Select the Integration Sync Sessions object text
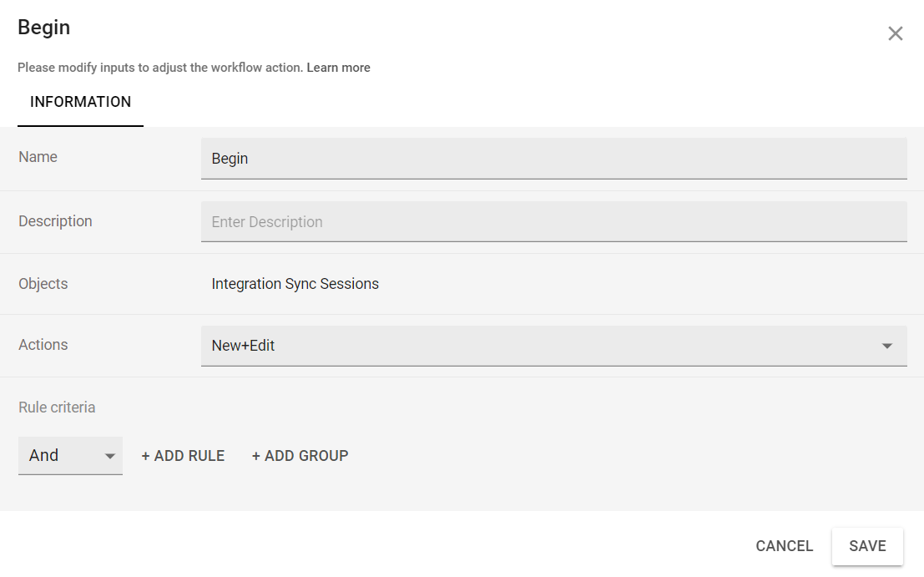 pyautogui.click(x=295, y=284)
